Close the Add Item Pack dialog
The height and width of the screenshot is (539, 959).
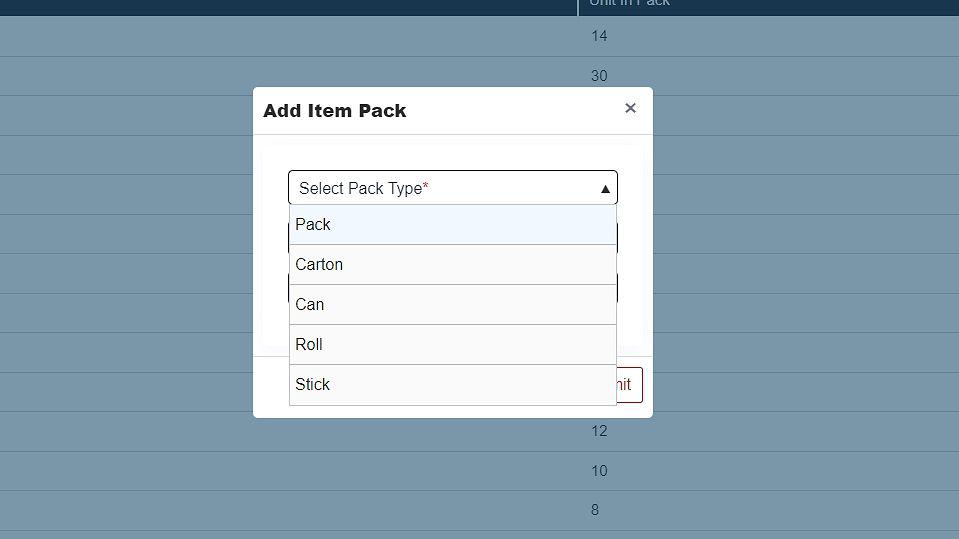click(x=630, y=108)
